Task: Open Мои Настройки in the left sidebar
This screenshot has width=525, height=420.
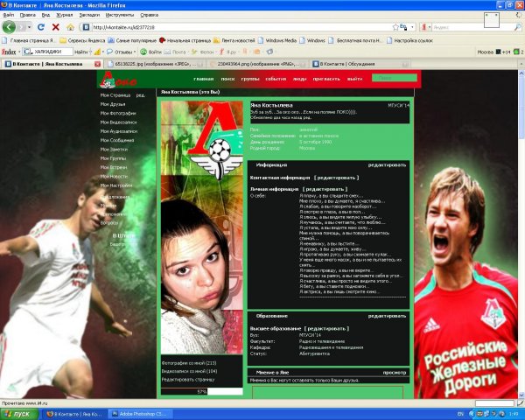Action: pos(116,185)
